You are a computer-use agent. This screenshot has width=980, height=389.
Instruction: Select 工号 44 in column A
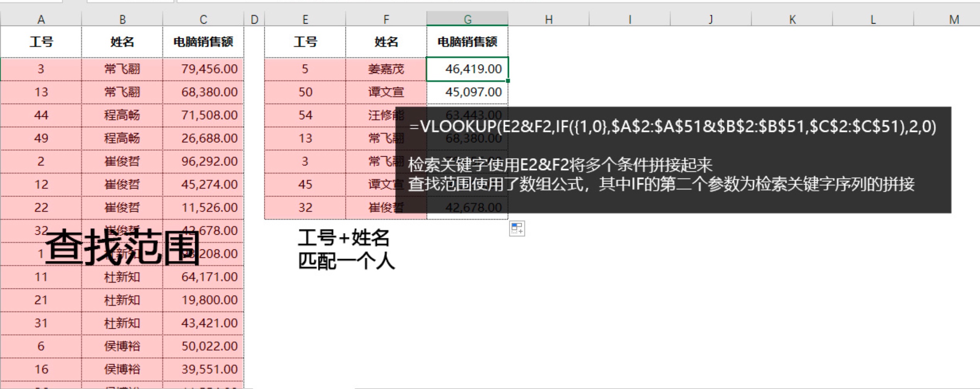[x=41, y=115]
